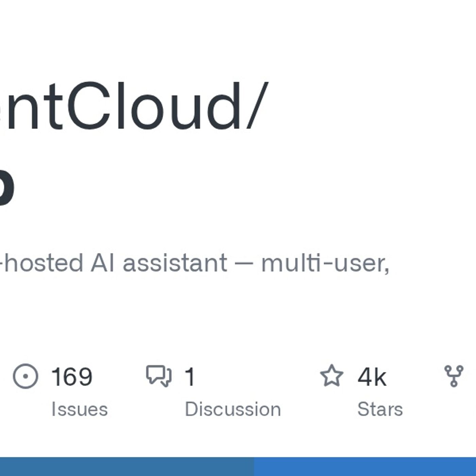Click the word hosted in the description
This screenshot has height=476, width=476.
point(44,263)
